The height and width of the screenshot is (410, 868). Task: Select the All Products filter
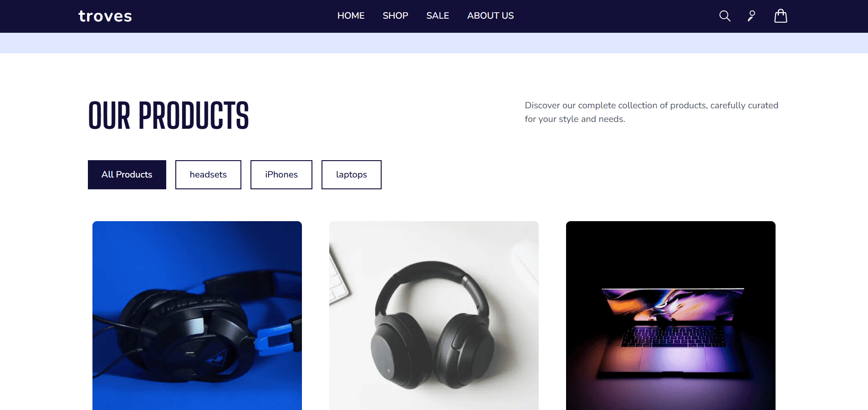pyautogui.click(x=127, y=175)
